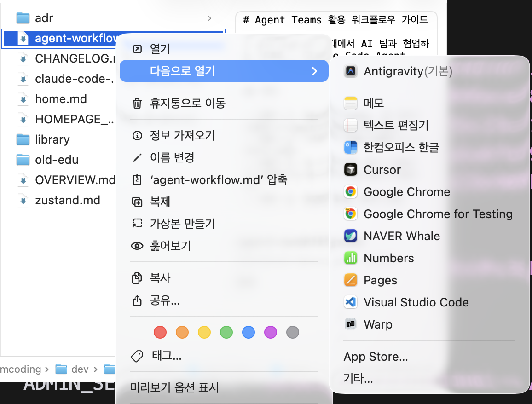Apply the purple tag color
The image size is (532, 404).
(x=271, y=332)
